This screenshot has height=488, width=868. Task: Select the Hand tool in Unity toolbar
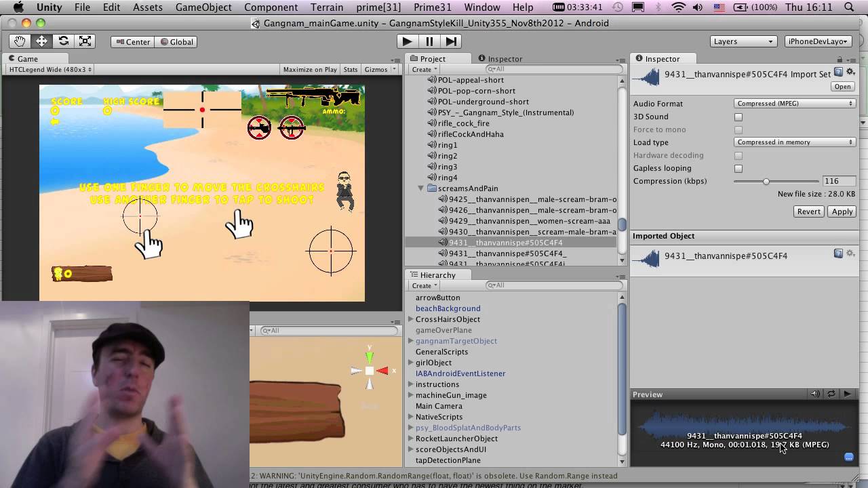20,41
